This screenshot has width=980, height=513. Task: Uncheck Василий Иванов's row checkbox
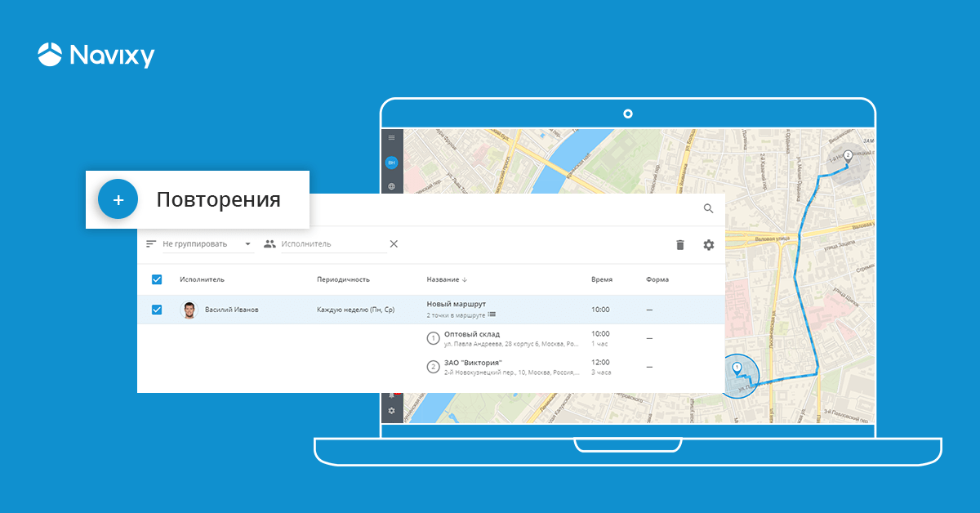[157, 309]
